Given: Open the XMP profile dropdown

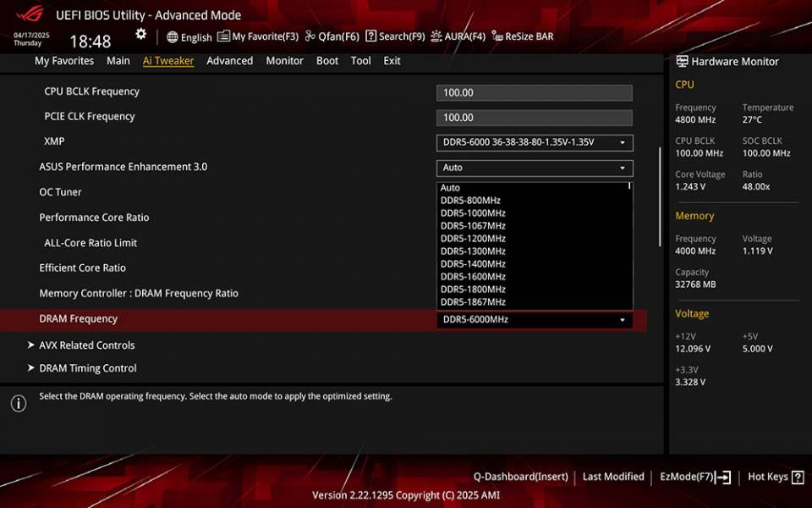Looking at the screenshot, I should tap(535, 142).
